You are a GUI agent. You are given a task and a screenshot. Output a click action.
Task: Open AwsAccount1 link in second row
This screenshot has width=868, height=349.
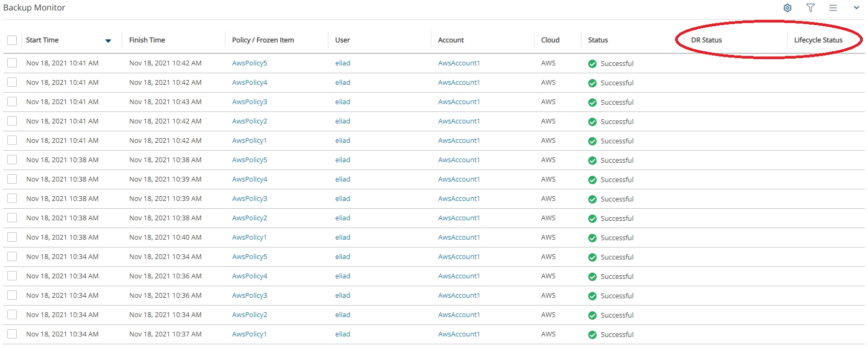tap(459, 83)
